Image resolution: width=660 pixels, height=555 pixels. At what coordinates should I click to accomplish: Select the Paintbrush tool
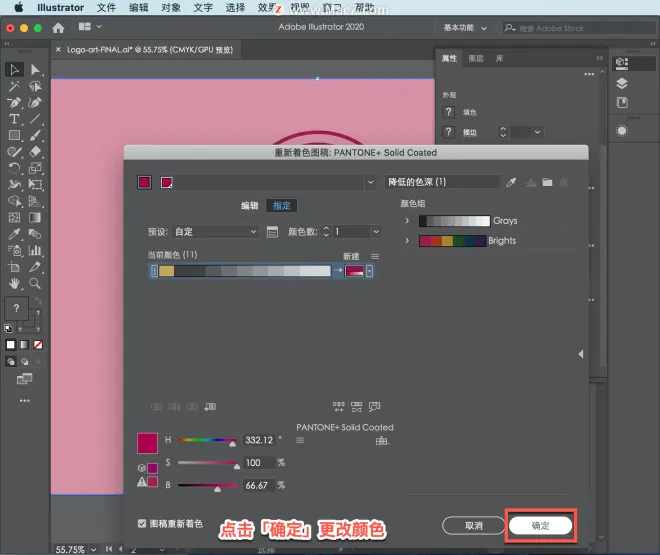[35, 135]
